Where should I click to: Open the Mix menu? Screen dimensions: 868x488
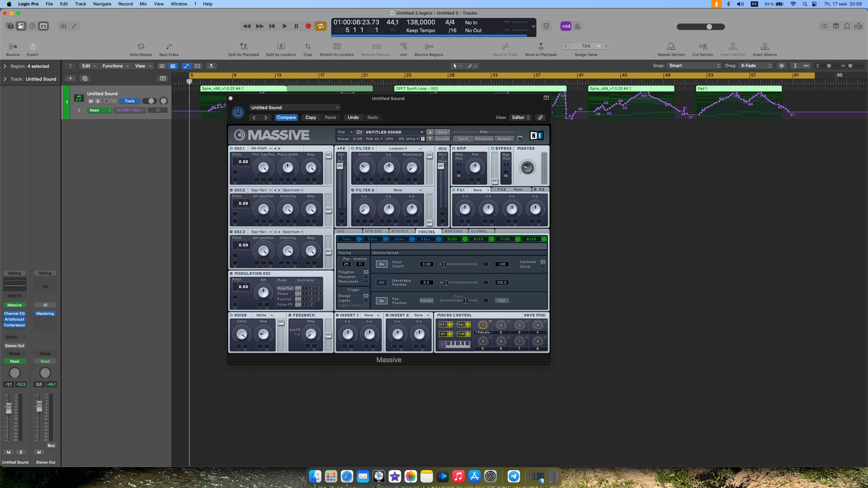click(143, 4)
